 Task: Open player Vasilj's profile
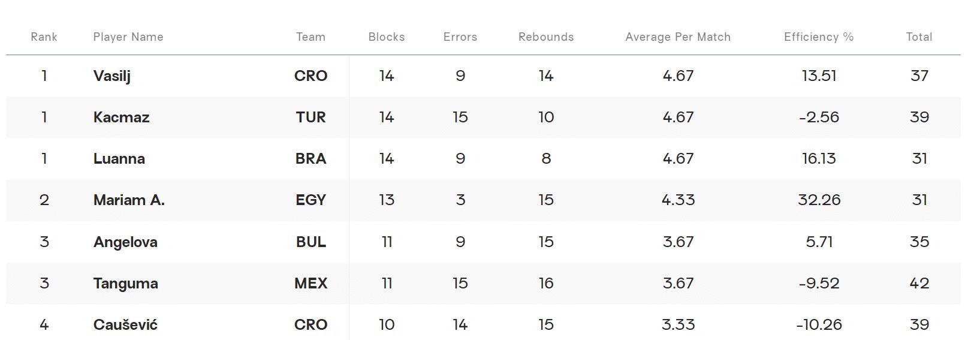point(112,76)
